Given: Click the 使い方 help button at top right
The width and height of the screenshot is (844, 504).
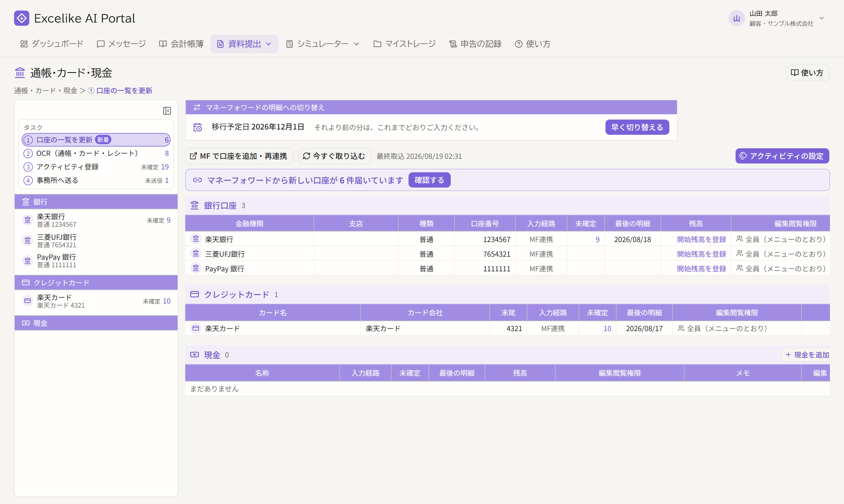Looking at the screenshot, I should pyautogui.click(x=808, y=73).
